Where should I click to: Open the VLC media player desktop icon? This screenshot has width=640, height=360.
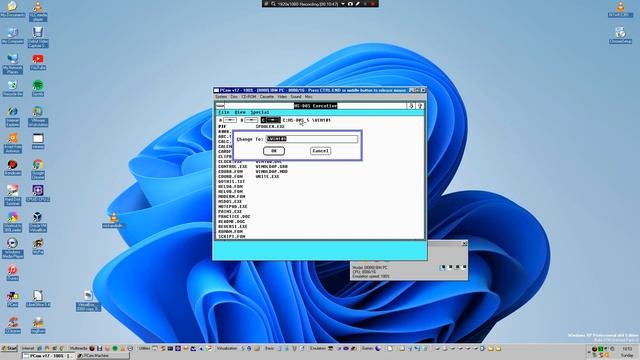(38, 11)
